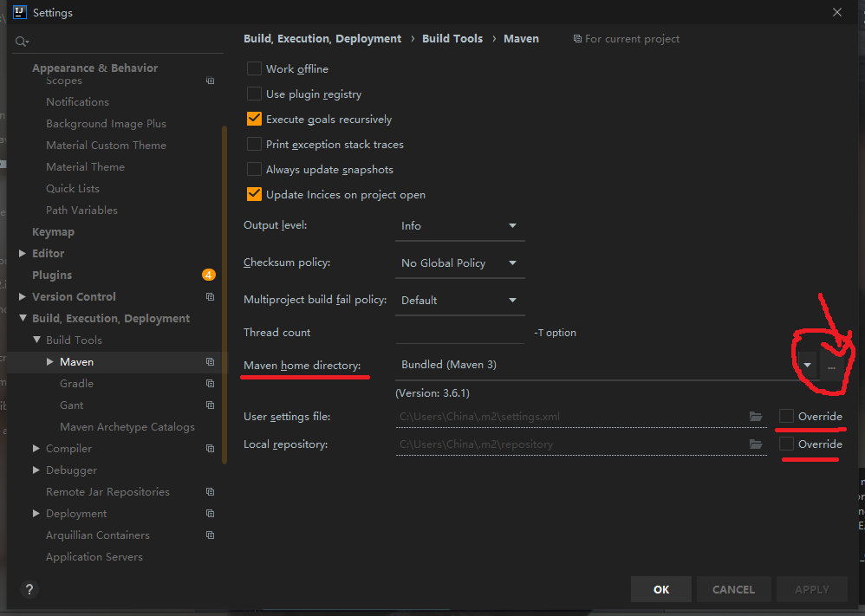Open Maven home directory dropdown arrow

point(807,365)
